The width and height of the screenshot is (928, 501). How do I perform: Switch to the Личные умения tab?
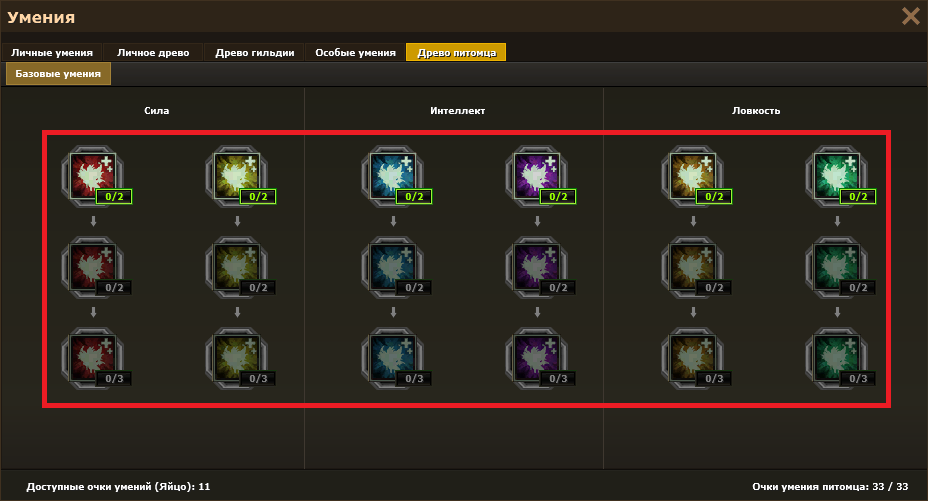[x=52, y=53]
